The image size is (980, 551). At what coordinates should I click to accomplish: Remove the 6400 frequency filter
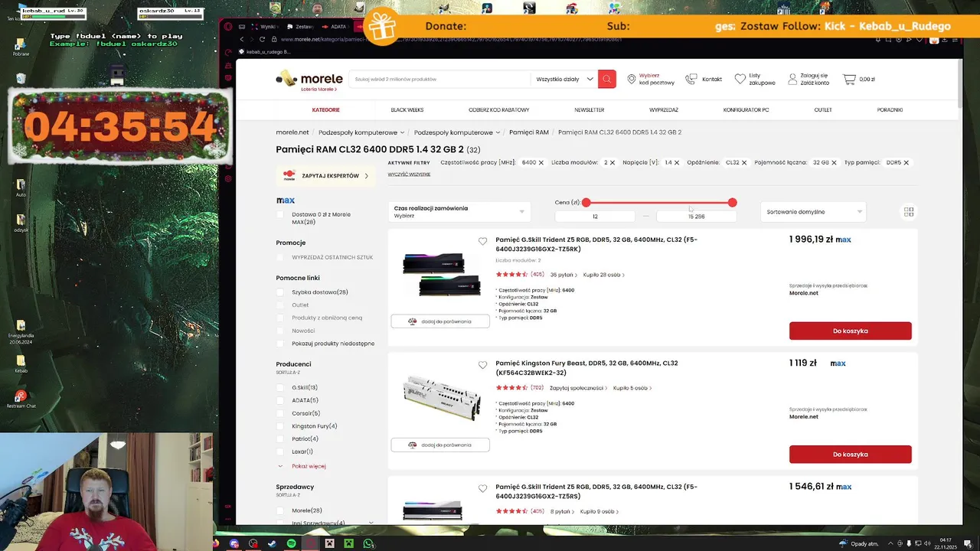click(x=541, y=162)
